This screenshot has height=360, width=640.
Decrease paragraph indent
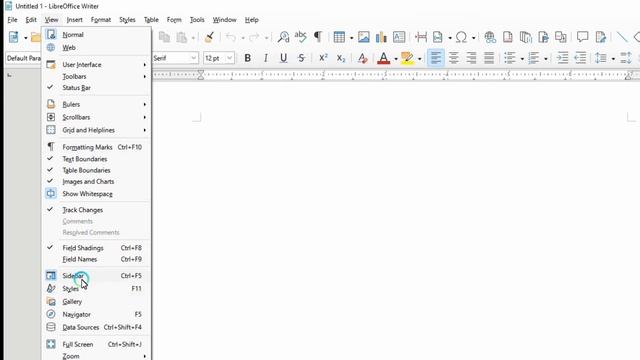click(580, 58)
